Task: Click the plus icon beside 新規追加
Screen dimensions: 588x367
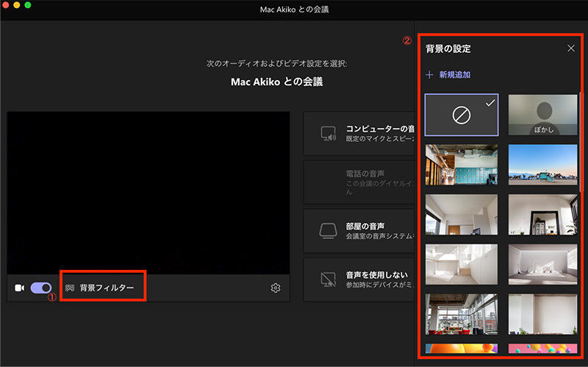Action: coord(429,75)
